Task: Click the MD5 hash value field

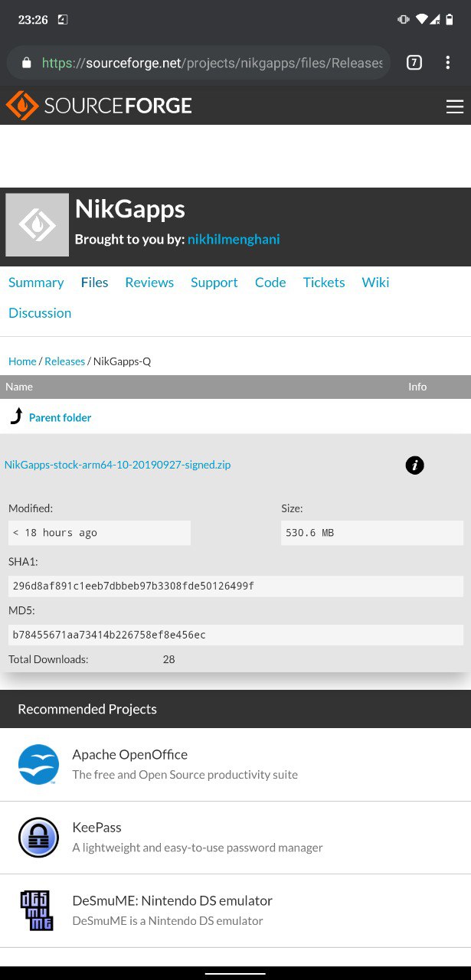Action: (236, 635)
